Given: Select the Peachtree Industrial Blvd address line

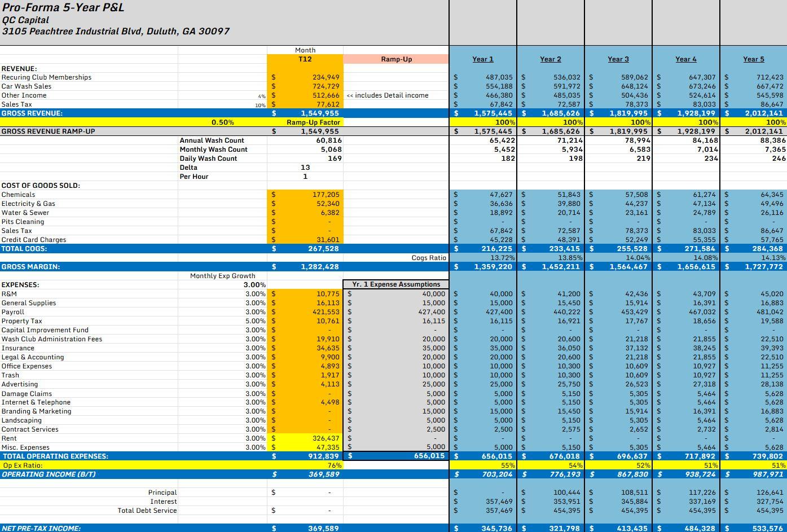Looking at the screenshot, I should click(116, 31).
